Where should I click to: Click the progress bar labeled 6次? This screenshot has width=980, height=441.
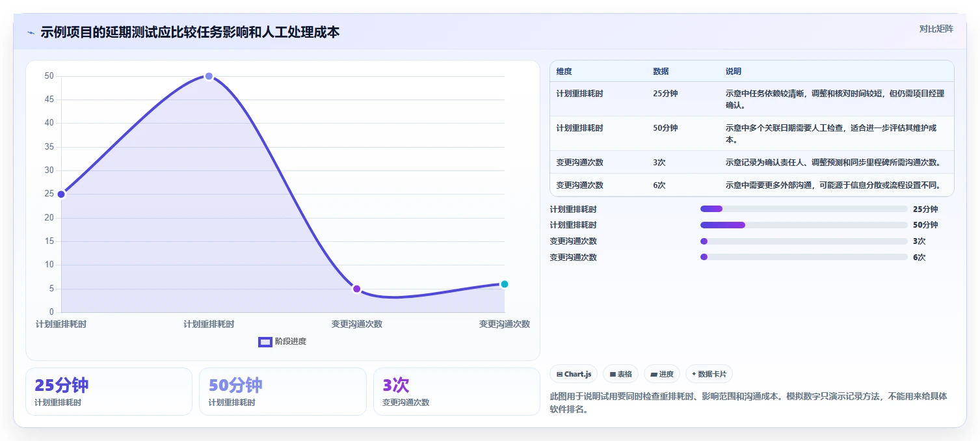804,257
